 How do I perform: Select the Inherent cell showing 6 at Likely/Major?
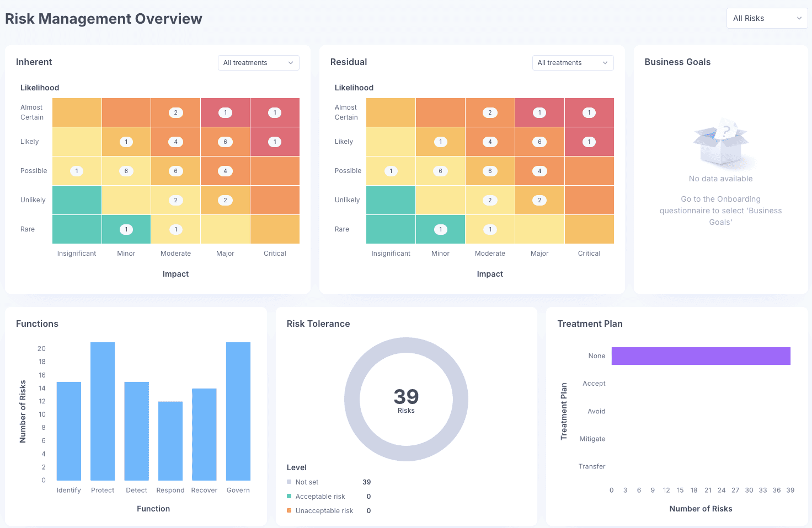tap(225, 141)
